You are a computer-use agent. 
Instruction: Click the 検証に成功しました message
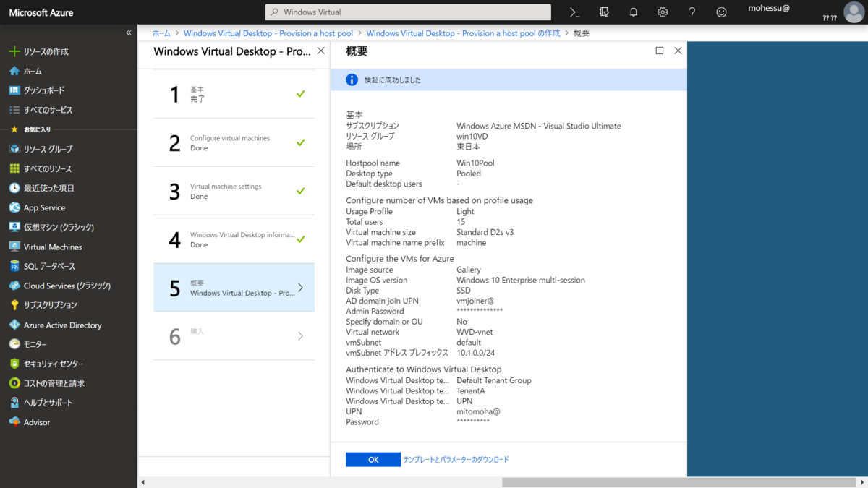point(392,80)
